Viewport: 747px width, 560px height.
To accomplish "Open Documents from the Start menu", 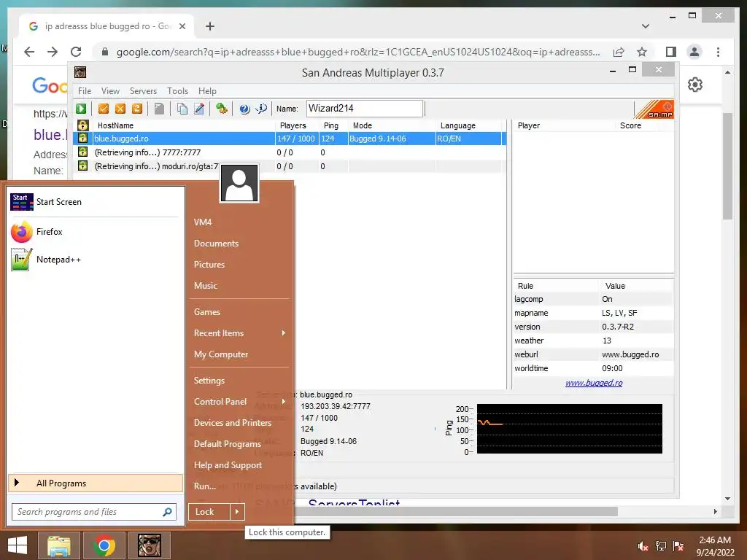I will [216, 244].
